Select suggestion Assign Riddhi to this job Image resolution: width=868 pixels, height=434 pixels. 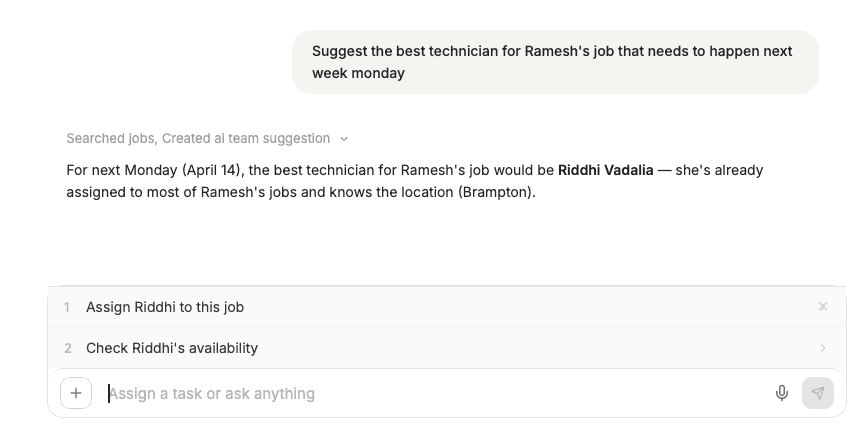[165, 307]
